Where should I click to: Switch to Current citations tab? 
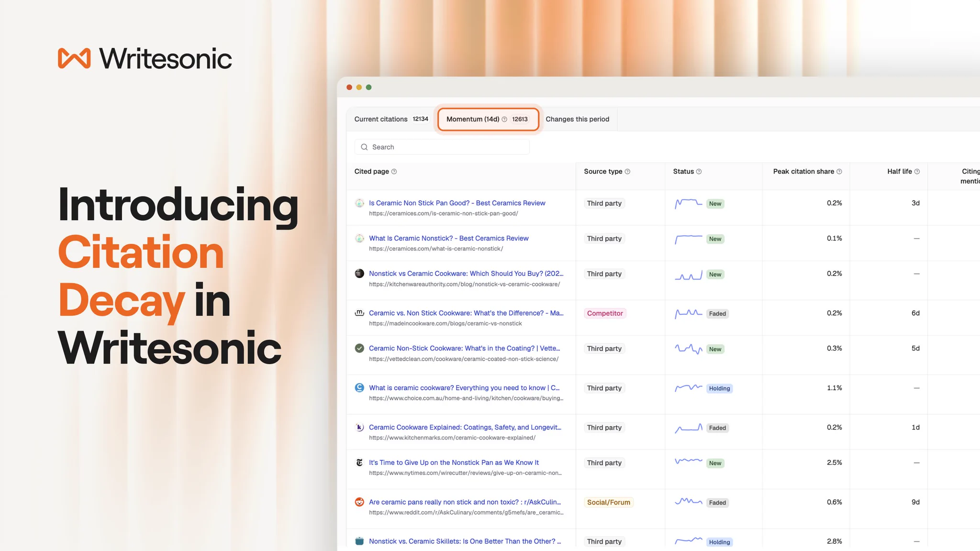[x=391, y=120]
